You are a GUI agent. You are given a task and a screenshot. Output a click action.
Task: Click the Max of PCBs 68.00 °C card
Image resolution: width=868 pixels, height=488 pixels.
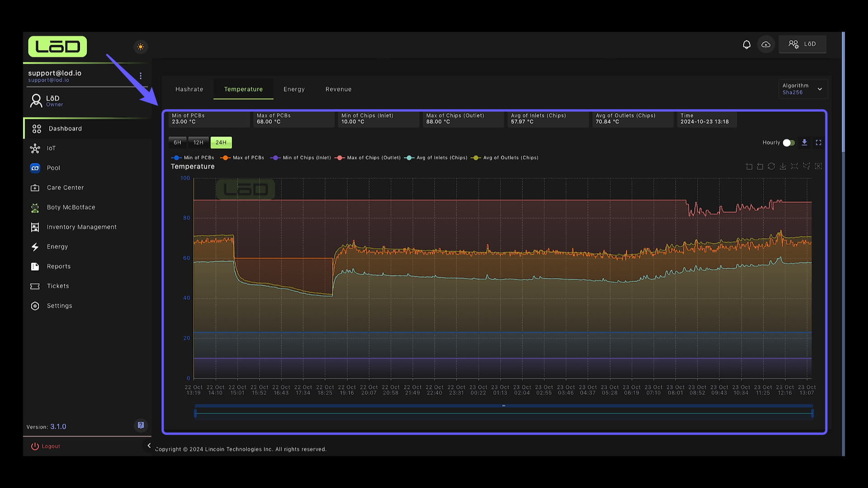(x=294, y=119)
